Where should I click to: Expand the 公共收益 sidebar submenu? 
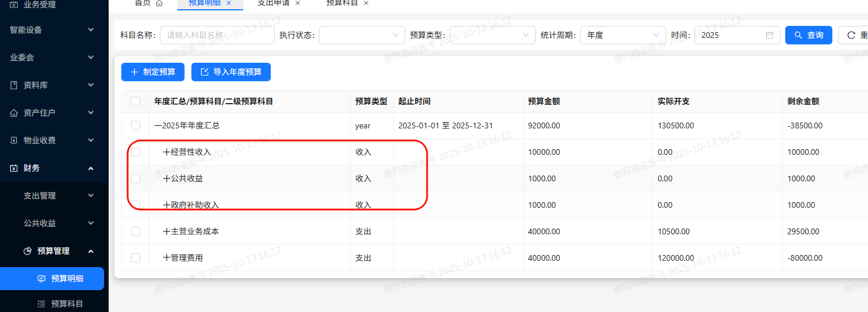54,223
